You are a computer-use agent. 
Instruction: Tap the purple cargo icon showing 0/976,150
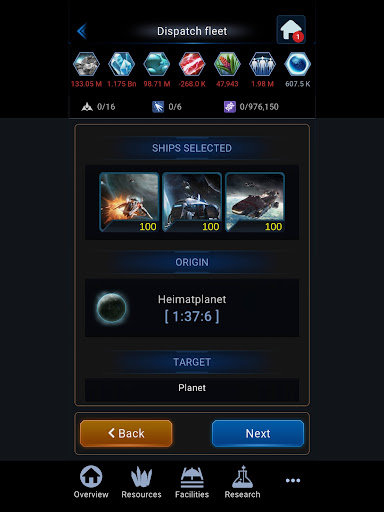coord(230,107)
